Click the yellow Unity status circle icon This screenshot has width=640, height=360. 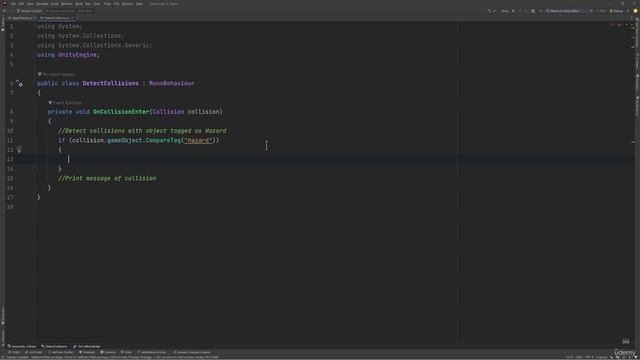[635, 11]
